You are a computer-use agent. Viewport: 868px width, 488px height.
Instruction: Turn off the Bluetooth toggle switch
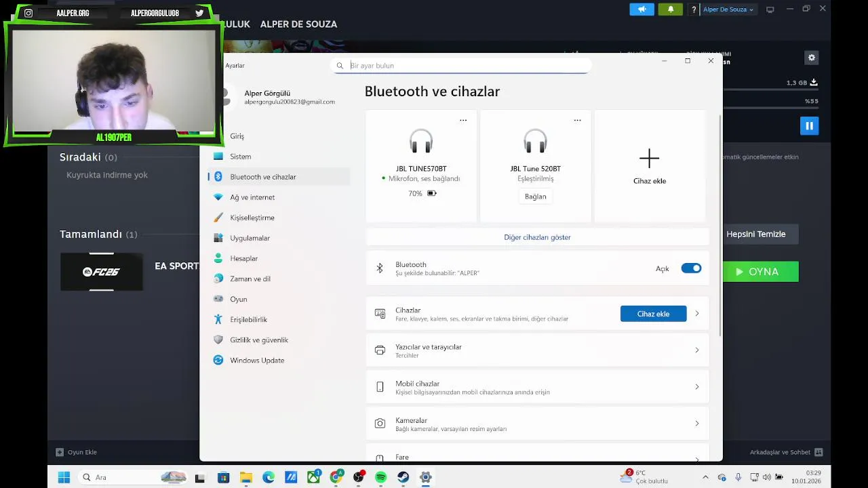[691, 268]
